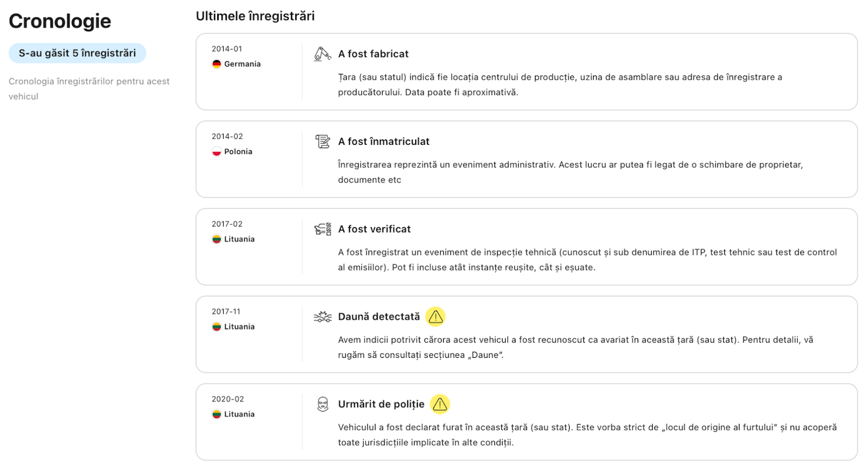Click the 'Ultimele înregistrări' section heading
Screen dimensions: 868x472
(255, 16)
